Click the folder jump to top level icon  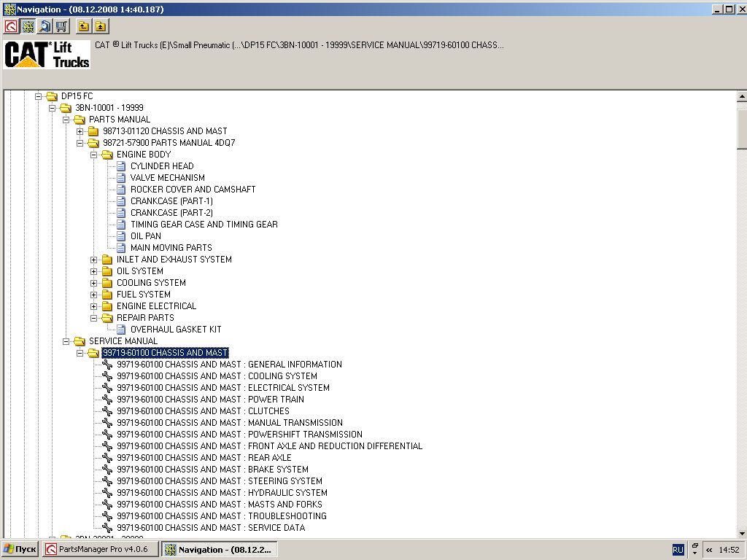pos(101,27)
